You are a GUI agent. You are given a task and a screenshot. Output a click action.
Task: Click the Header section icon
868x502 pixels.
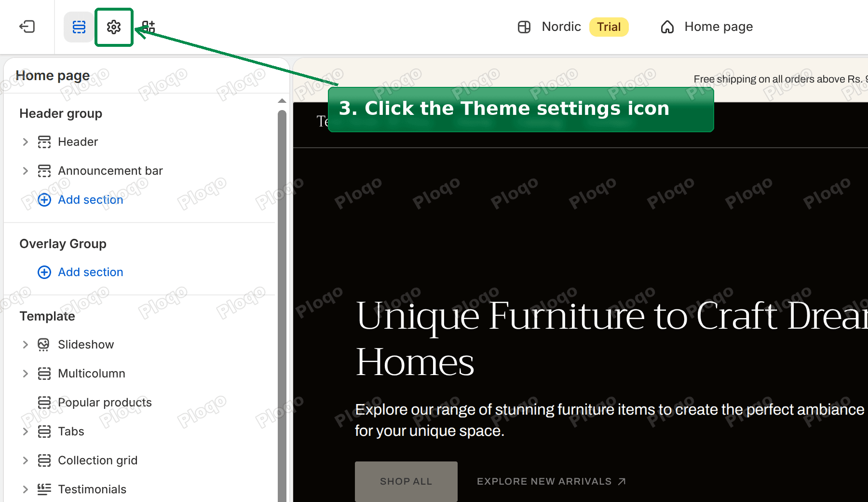point(44,142)
